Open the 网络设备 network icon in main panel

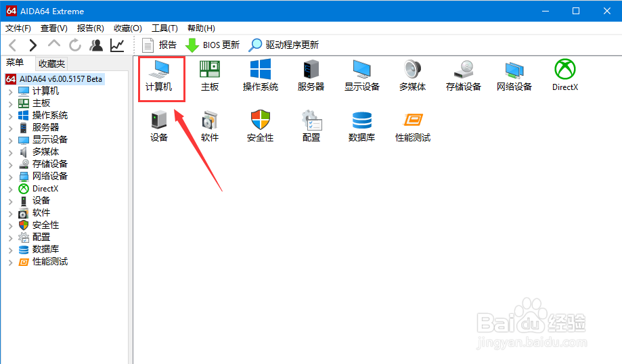coord(514,76)
